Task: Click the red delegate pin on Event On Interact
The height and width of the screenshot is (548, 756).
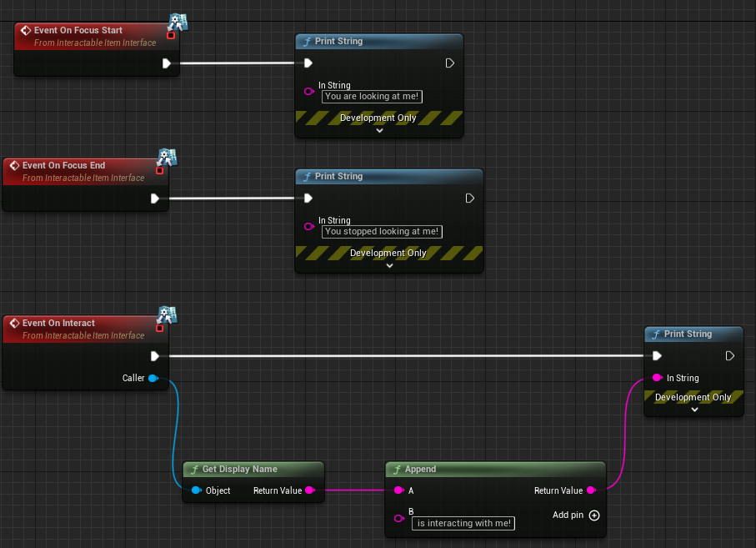Action: (x=159, y=328)
